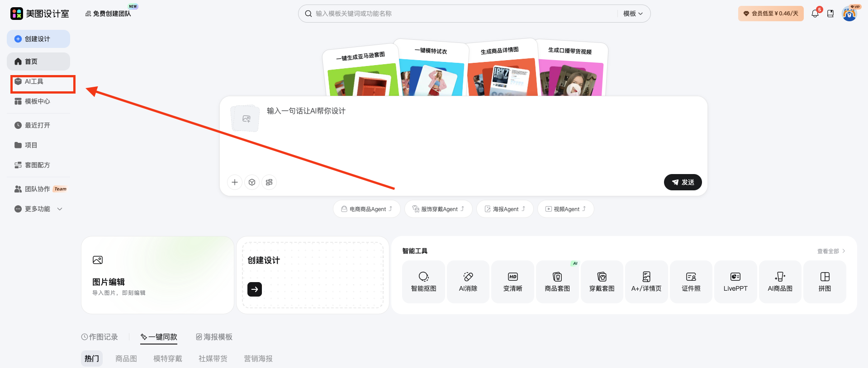Click the 创建设计 button in sidebar
The image size is (868, 368).
tap(38, 39)
